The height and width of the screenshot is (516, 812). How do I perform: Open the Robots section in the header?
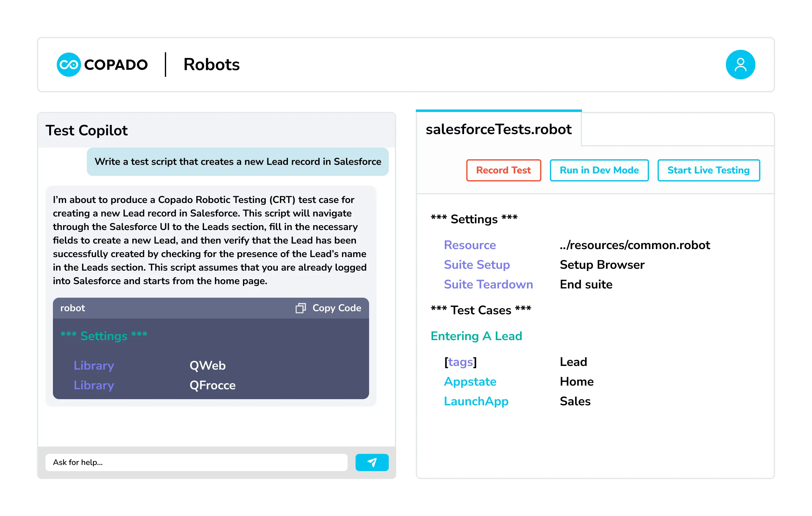211,64
